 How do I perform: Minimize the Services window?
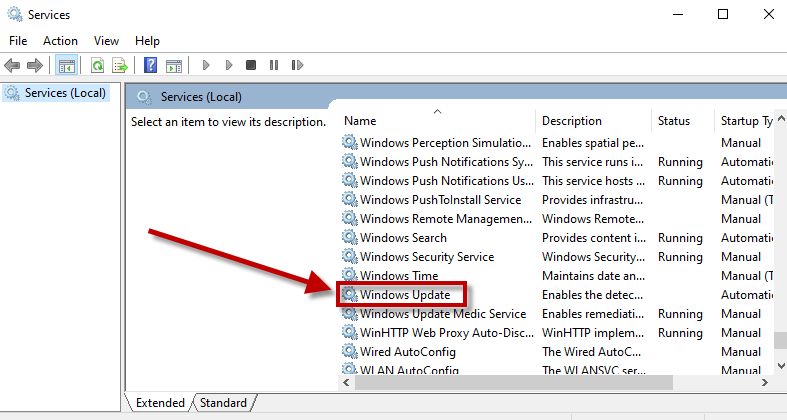[678, 14]
